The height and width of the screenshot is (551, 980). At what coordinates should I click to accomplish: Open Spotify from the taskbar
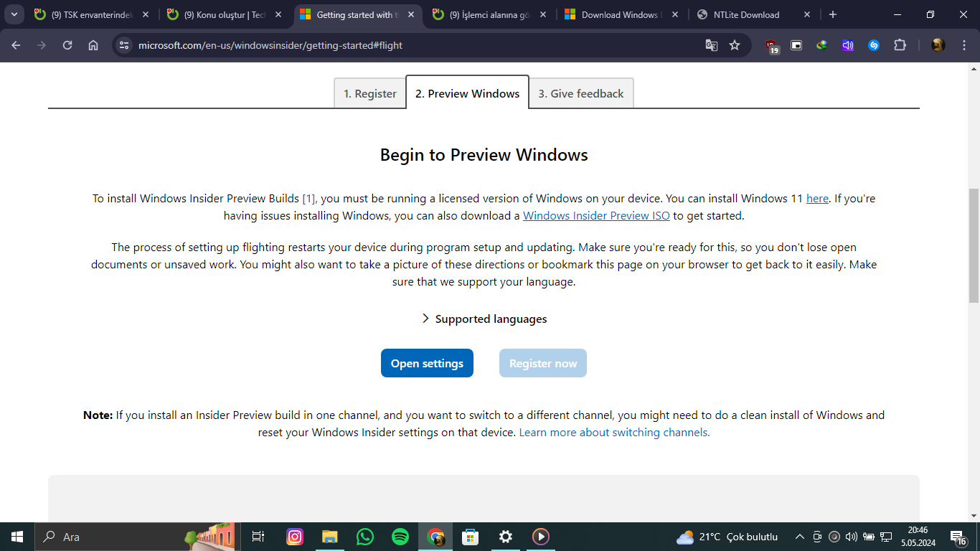coord(400,537)
